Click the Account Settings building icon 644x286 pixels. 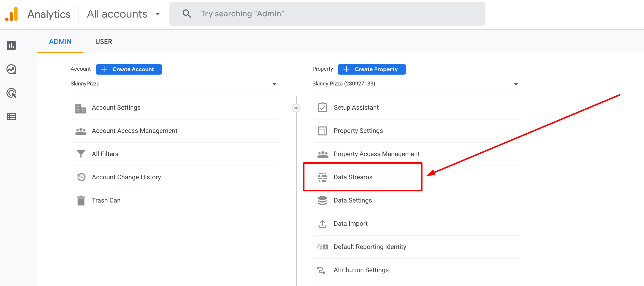click(x=80, y=108)
